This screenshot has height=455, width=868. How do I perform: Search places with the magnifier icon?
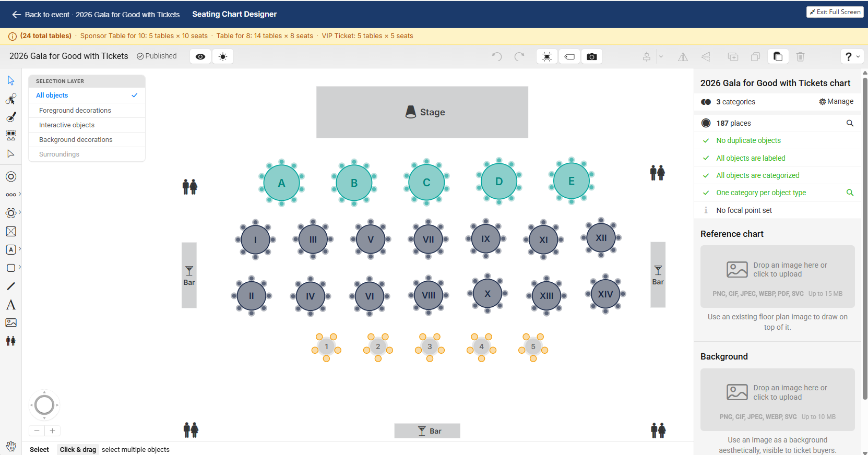tap(850, 123)
